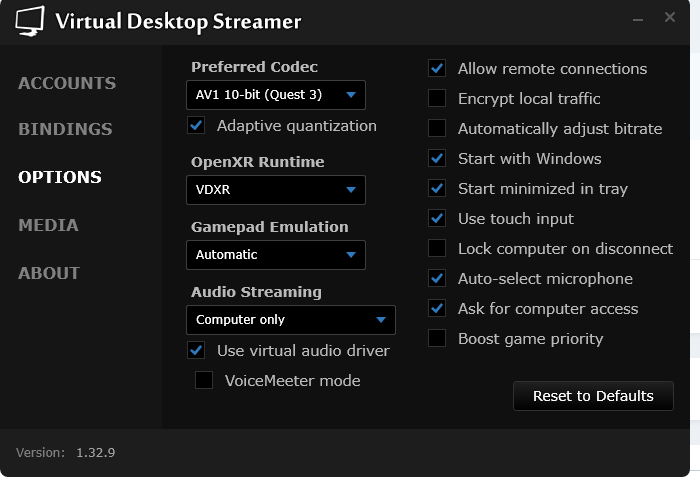Click the OpenXR Runtime heading

click(258, 162)
